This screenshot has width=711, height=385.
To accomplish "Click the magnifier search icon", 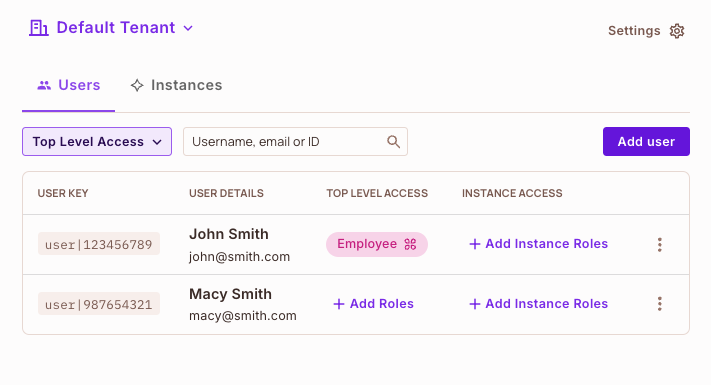I will click(x=393, y=141).
